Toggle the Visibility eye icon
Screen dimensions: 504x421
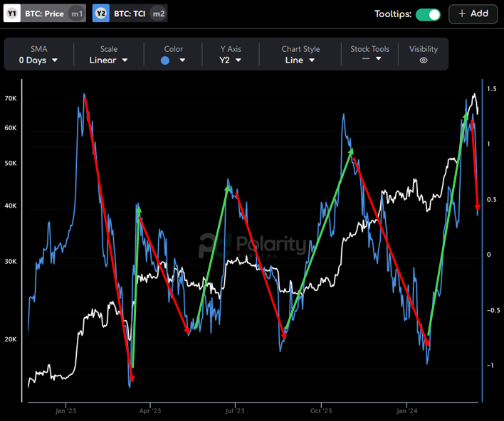pos(424,60)
